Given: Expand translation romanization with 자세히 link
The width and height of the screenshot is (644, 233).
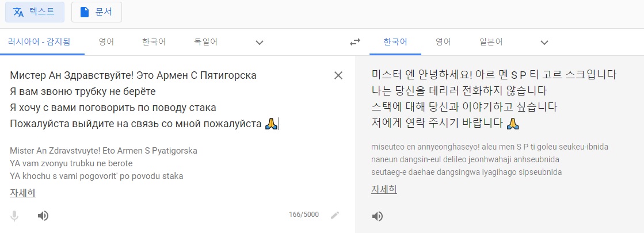Looking at the screenshot, I should tap(384, 189).
